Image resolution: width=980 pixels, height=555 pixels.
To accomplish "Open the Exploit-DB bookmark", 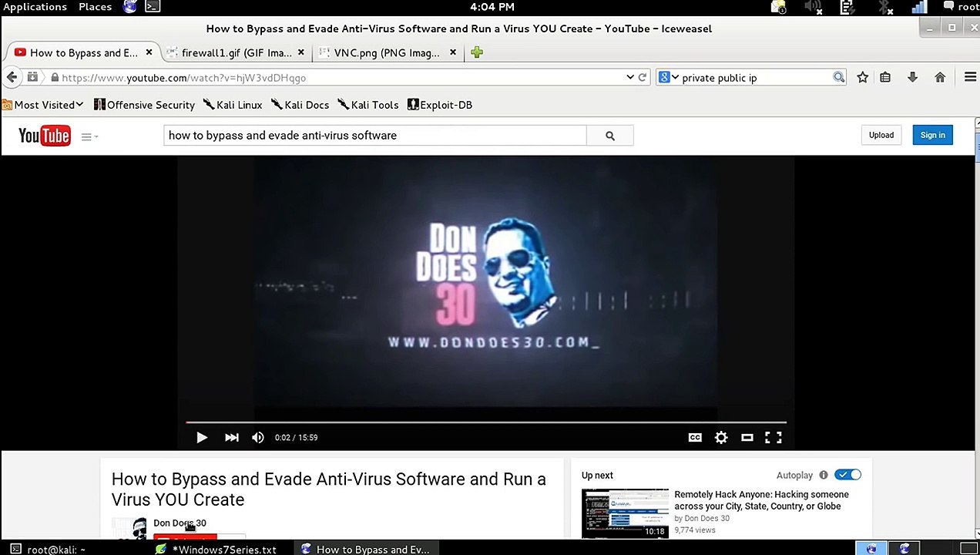I will click(440, 105).
